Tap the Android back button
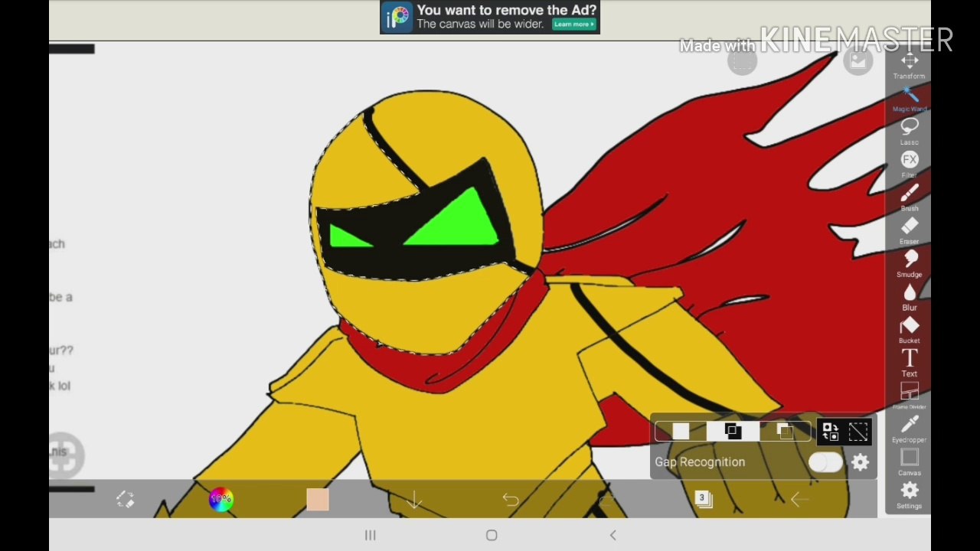This screenshot has height=551, width=980. pos(612,536)
